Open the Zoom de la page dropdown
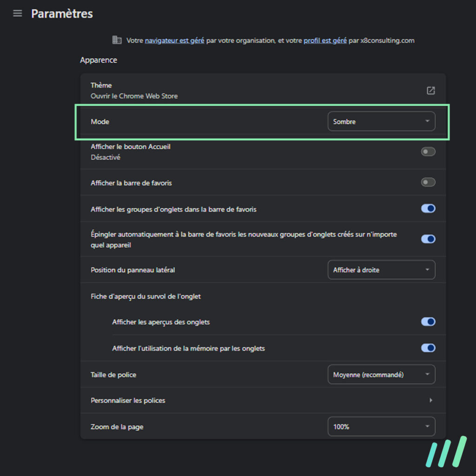The width and height of the screenshot is (476, 476). click(x=381, y=427)
